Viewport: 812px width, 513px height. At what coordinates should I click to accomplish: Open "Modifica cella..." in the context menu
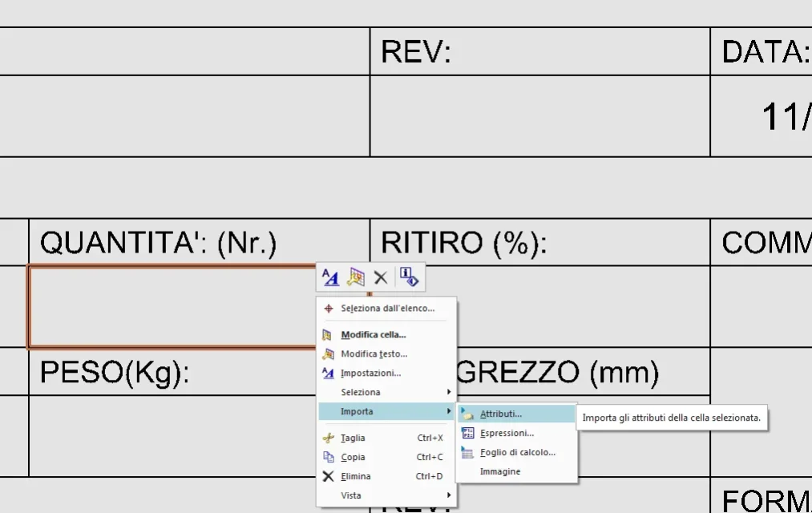(x=386, y=334)
